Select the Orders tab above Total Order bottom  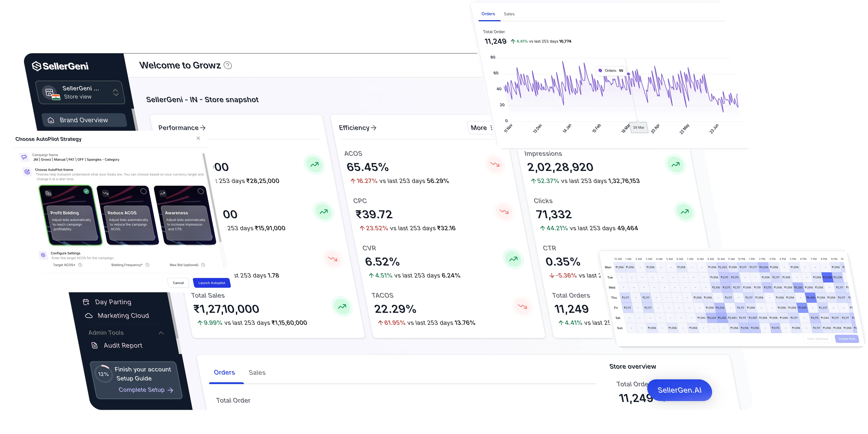click(224, 372)
